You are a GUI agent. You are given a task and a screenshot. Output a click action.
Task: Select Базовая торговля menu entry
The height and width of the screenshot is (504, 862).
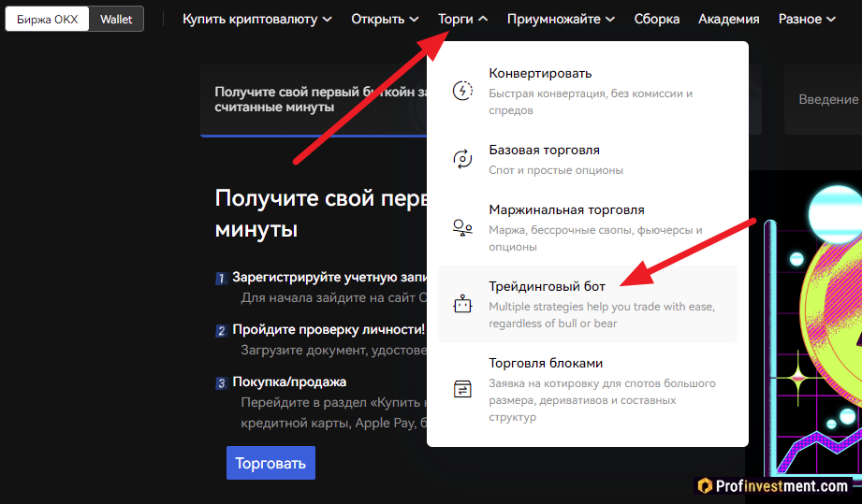587,159
